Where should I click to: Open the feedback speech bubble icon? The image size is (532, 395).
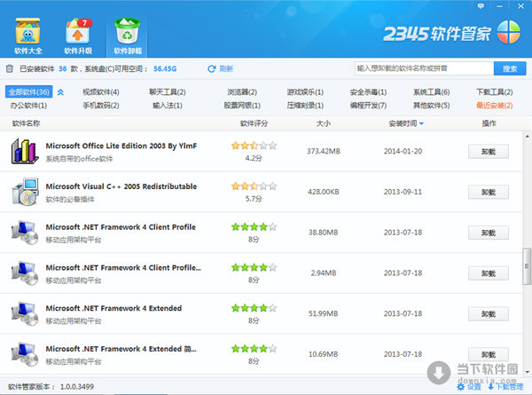point(481,6)
